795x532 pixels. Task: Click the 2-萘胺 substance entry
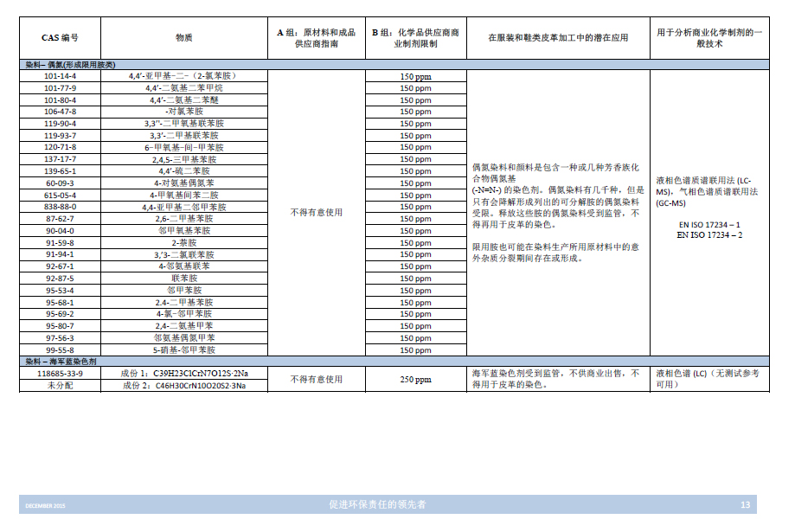click(183, 243)
